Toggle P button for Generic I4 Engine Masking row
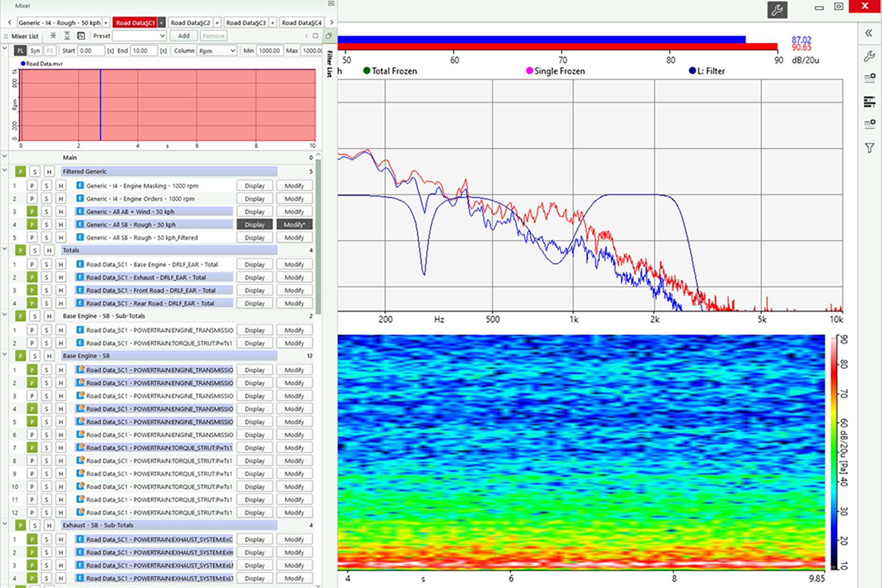 coord(32,186)
